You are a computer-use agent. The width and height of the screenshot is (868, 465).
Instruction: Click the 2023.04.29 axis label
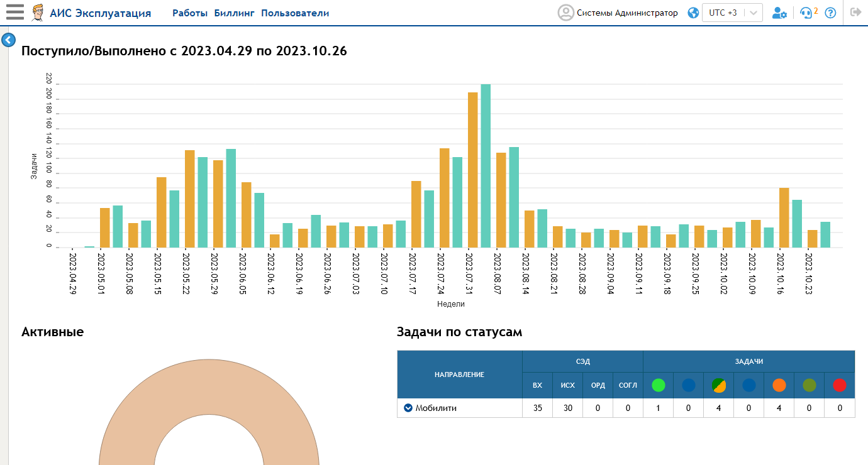tap(73, 273)
